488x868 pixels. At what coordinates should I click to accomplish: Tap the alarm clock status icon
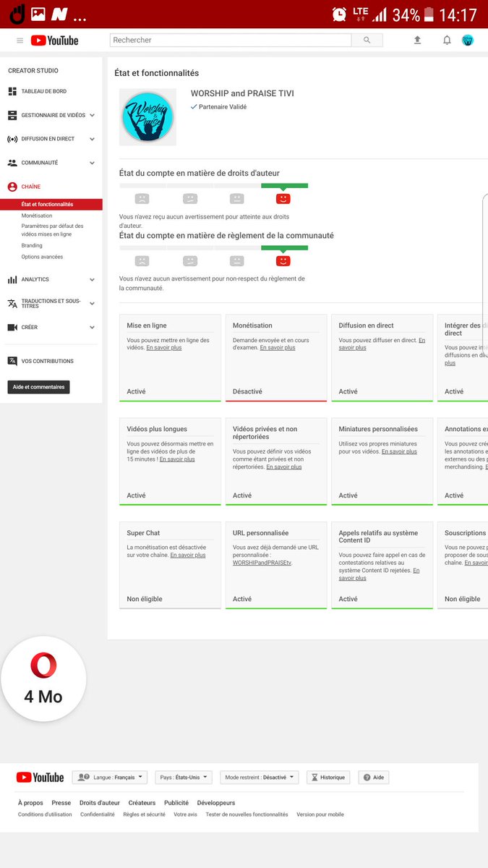[339, 14]
